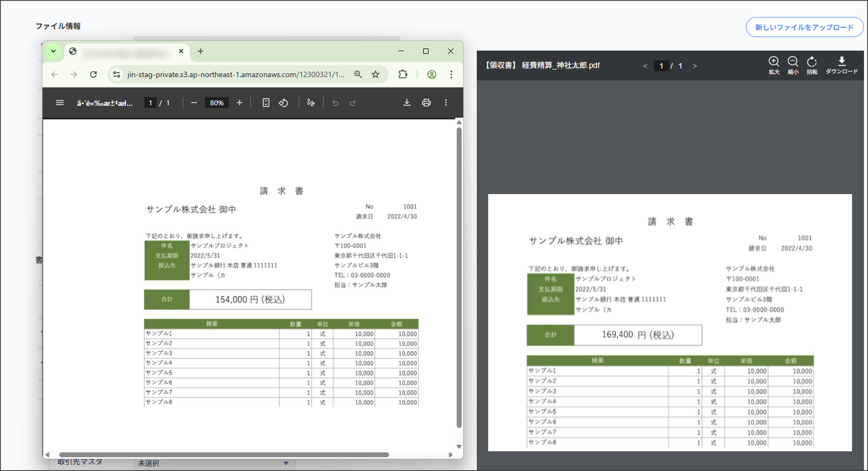Undo the last annotation in the PDF viewer
The image size is (868, 471).
click(336, 103)
